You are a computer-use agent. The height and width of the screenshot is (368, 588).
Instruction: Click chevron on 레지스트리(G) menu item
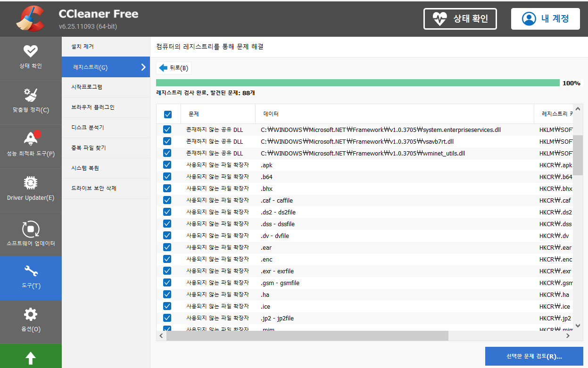[143, 67]
